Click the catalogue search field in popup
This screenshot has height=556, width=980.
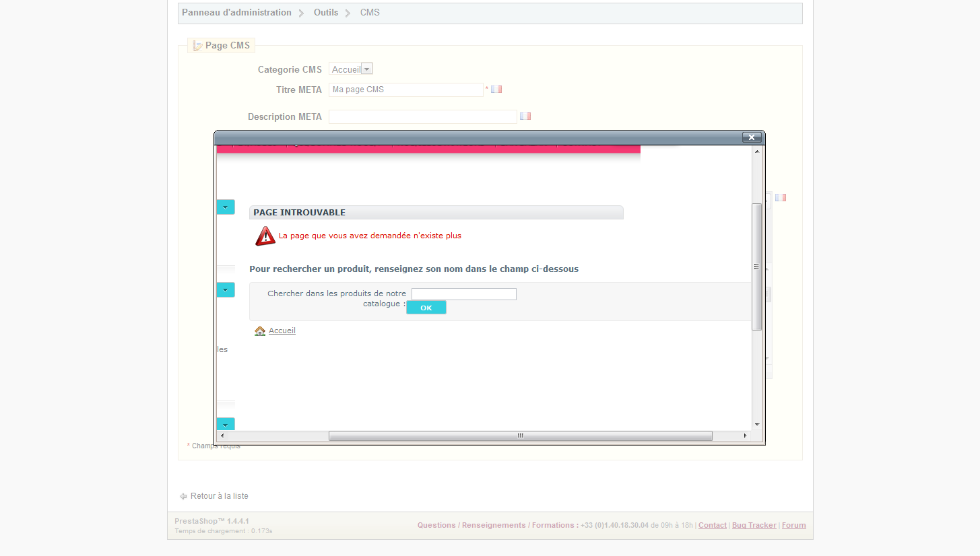[464, 294]
